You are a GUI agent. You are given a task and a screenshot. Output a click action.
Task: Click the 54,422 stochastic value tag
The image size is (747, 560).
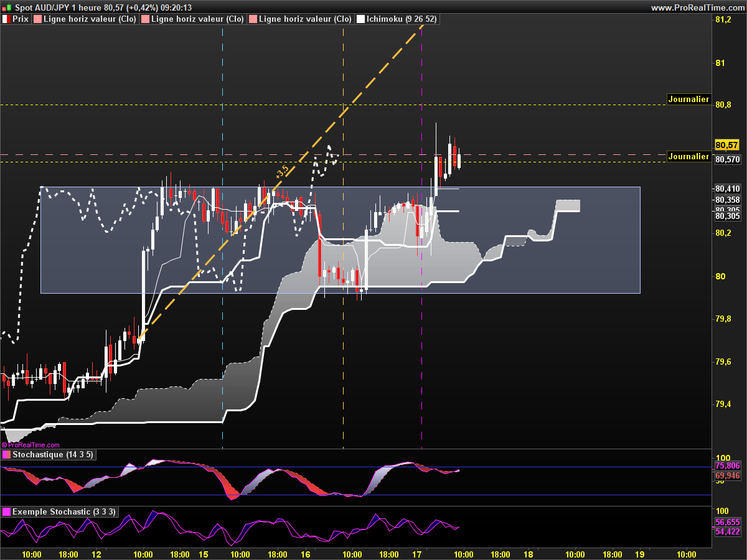click(728, 531)
